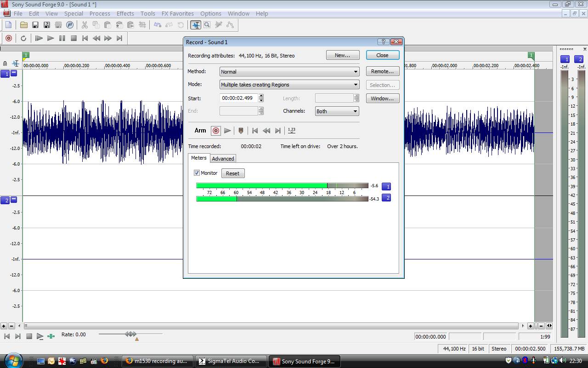Open the Process menu
588x368 pixels.
tap(100, 13)
